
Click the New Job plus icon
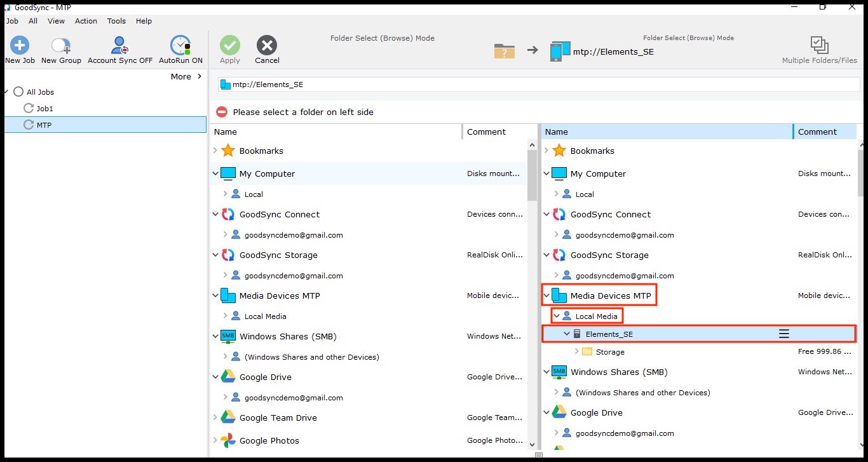20,46
